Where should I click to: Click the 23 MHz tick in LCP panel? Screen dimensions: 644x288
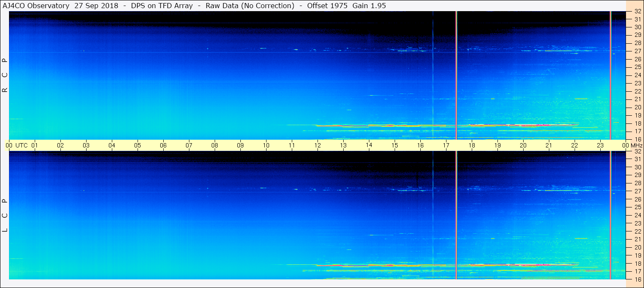click(637, 223)
